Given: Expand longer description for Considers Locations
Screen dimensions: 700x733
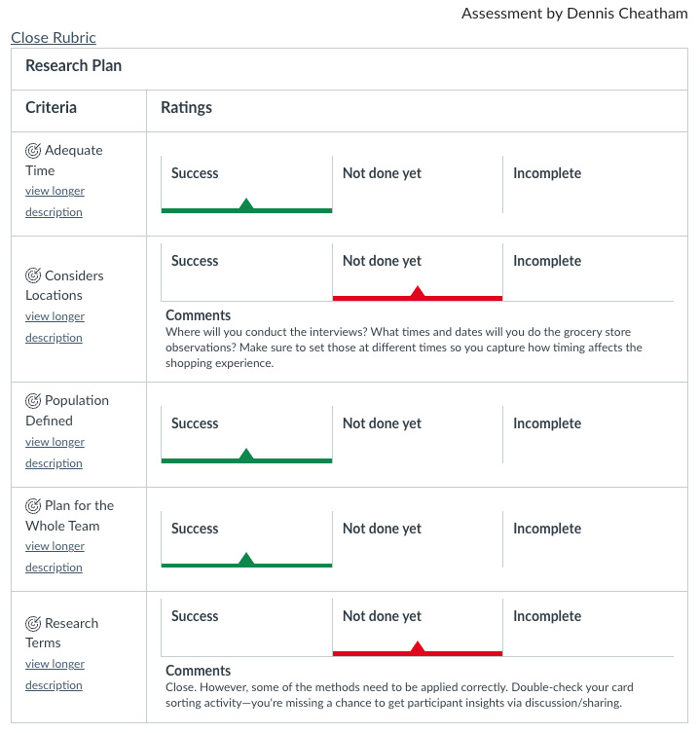Looking at the screenshot, I should (55, 326).
